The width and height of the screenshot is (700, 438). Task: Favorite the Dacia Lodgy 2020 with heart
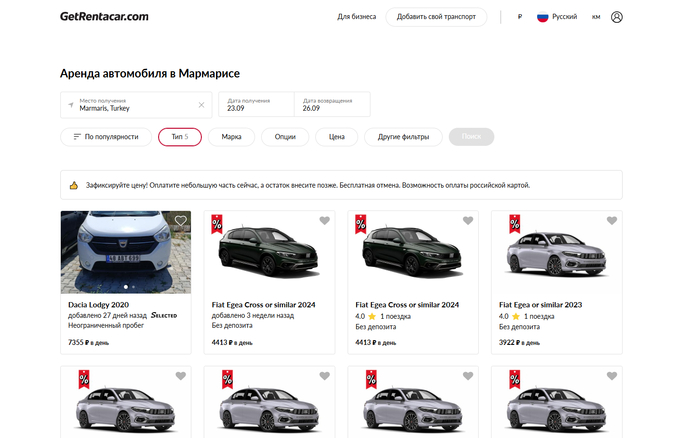(180, 221)
